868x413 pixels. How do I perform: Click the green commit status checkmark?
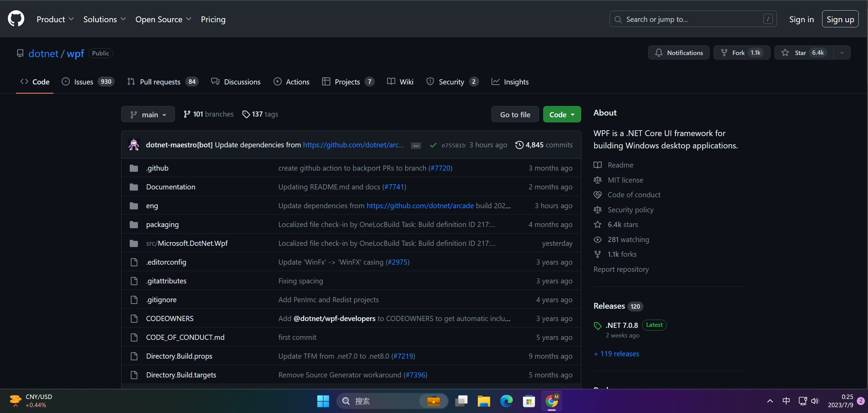(x=433, y=145)
